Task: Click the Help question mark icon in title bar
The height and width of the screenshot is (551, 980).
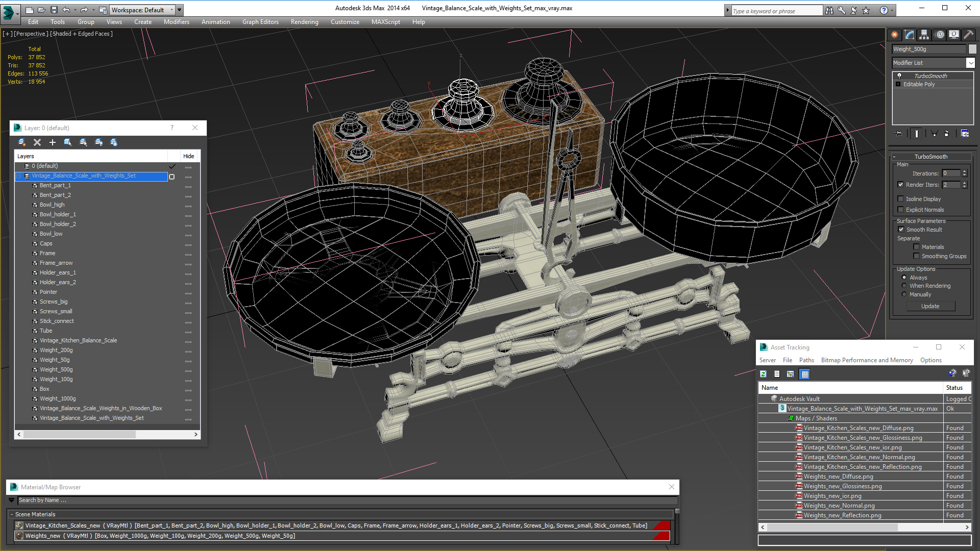Action: click(884, 10)
